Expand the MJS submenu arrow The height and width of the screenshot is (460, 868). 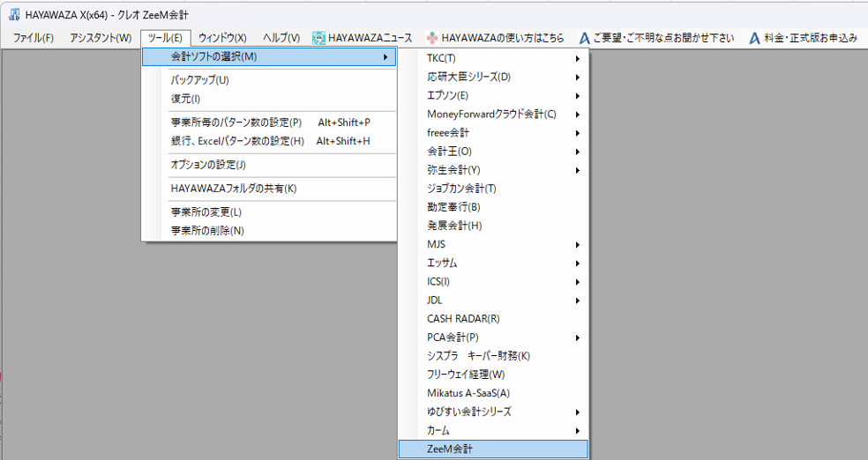[578, 245]
